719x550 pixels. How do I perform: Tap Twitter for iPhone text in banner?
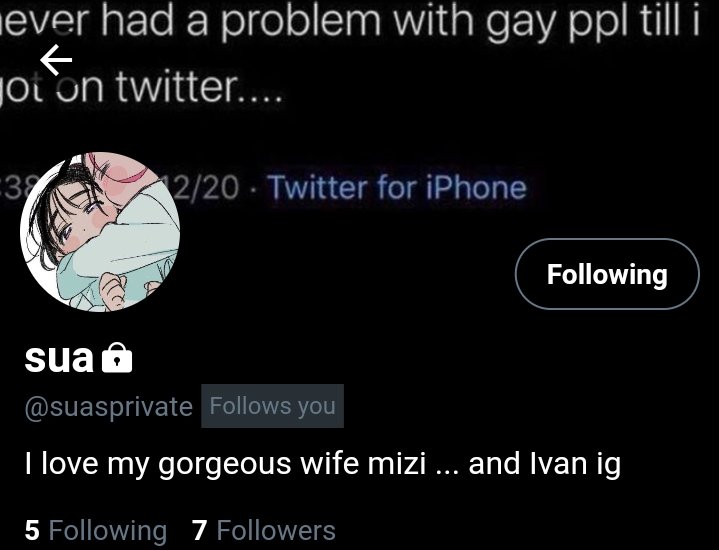pyautogui.click(x=397, y=188)
